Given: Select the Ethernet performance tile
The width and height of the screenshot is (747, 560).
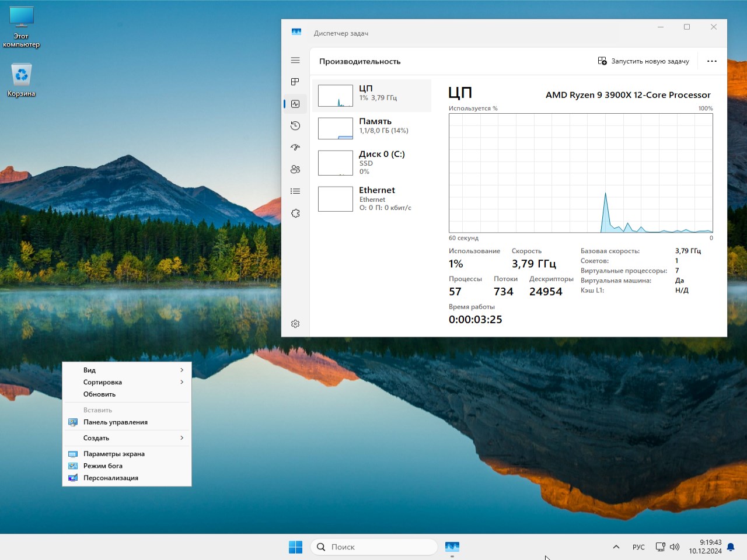Looking at the screenshot, I should coord(372,199).
